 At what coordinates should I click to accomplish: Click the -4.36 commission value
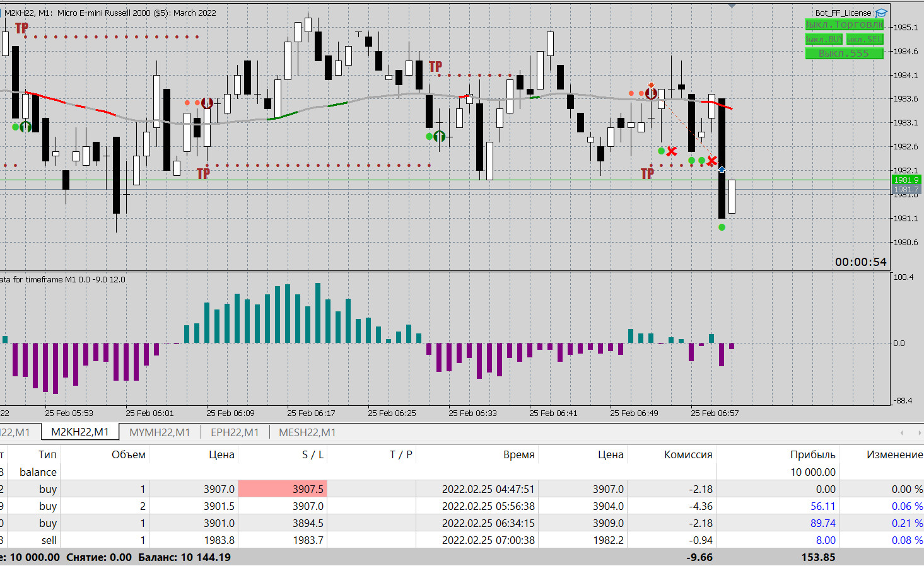[x=701, y=506]
